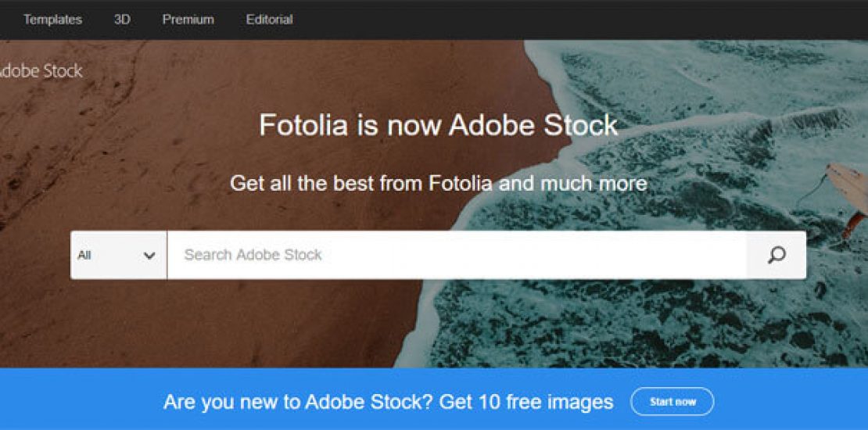Open the Premium collection tab

click(188, 20)
